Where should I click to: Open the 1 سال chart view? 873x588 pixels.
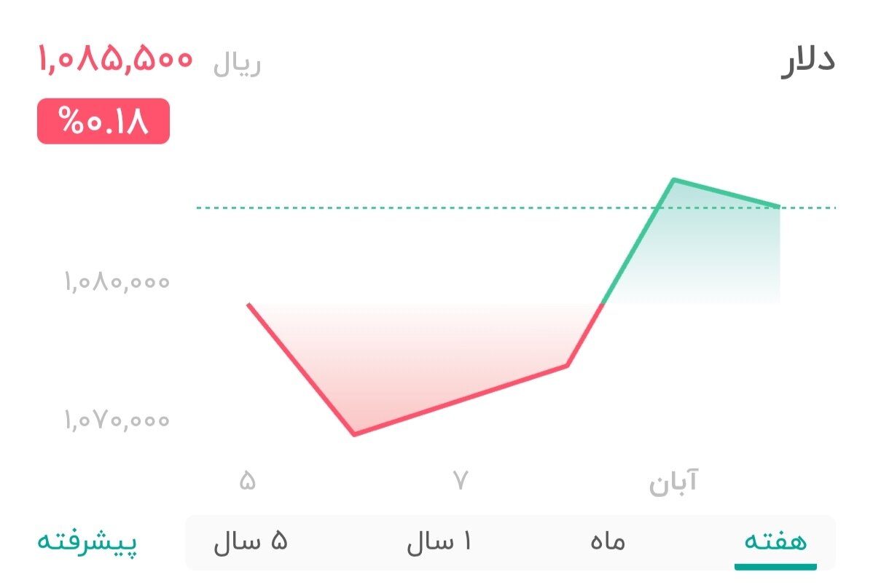tap(439, 541)
